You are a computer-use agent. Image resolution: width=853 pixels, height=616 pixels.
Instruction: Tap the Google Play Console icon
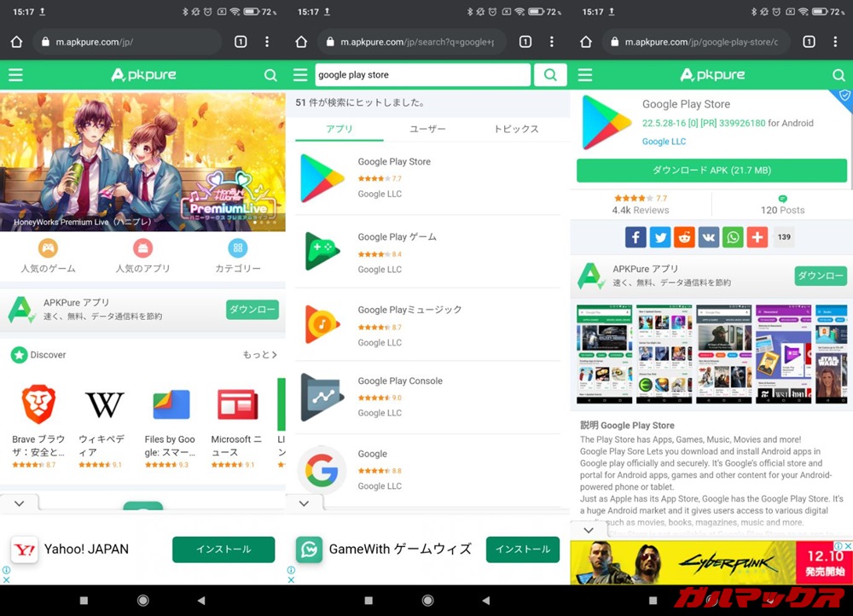pos(322,398)
